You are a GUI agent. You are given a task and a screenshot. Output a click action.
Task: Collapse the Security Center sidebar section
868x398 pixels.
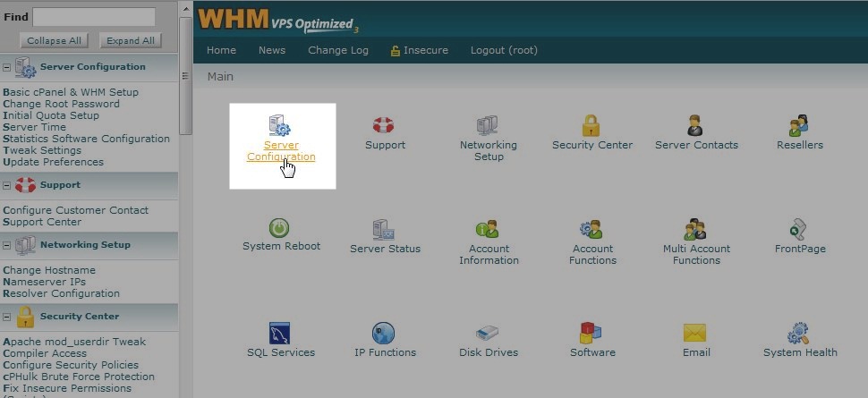click(6, 318)
